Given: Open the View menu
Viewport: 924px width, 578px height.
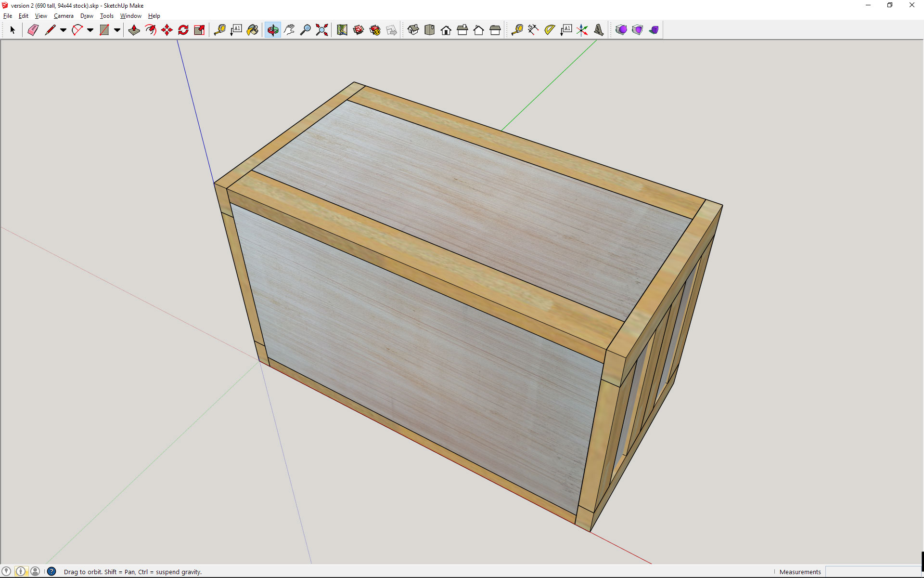Looking at the screenshot, I should click(41, 16).
